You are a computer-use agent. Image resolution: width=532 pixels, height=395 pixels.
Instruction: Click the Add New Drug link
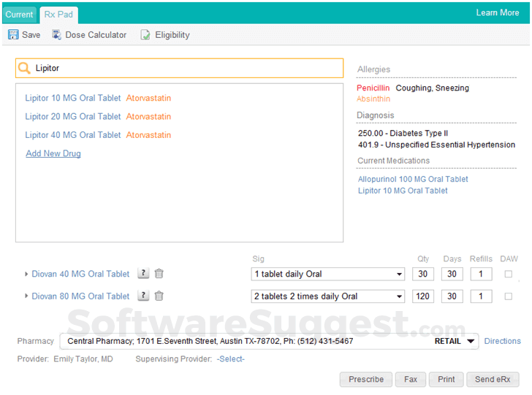coord(53,153)
